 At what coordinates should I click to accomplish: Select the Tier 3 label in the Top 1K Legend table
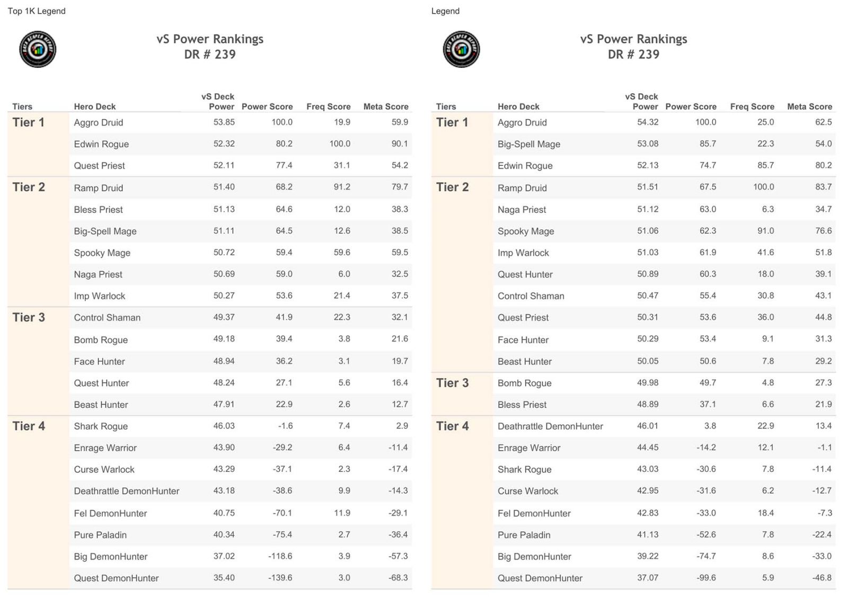pos(29,317)
